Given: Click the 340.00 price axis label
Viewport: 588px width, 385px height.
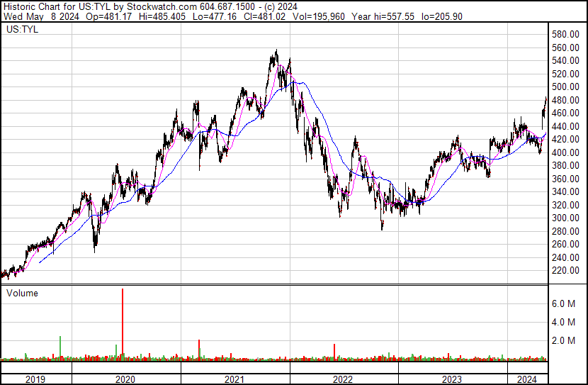Looking at the screenshot, I should (x=565, y=191).
